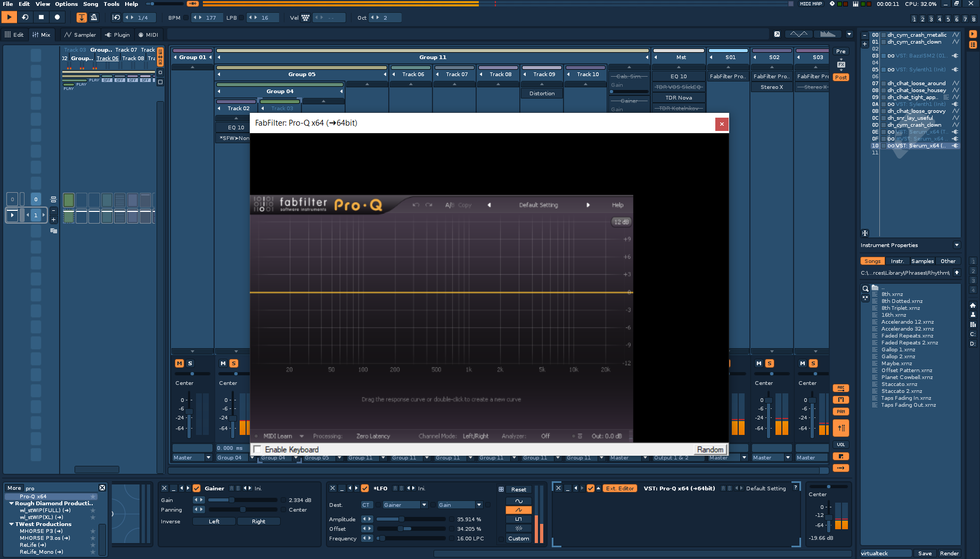The width and height of the screenshot is (980, 559).
Task: Click the minus icon to delete instrument
Action: (864, 36)
